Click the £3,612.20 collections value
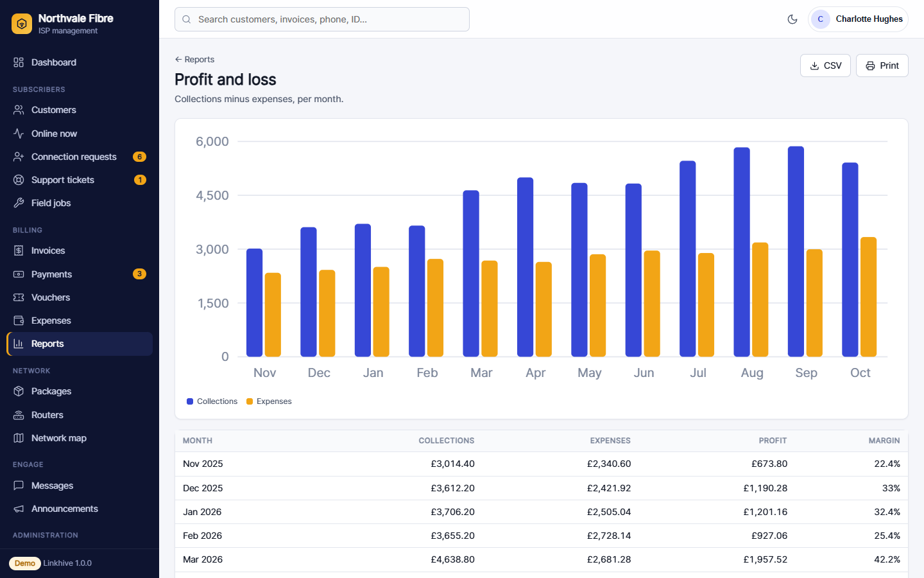The width and height of the screenshot is (924, 578). [x=452, y=488]
